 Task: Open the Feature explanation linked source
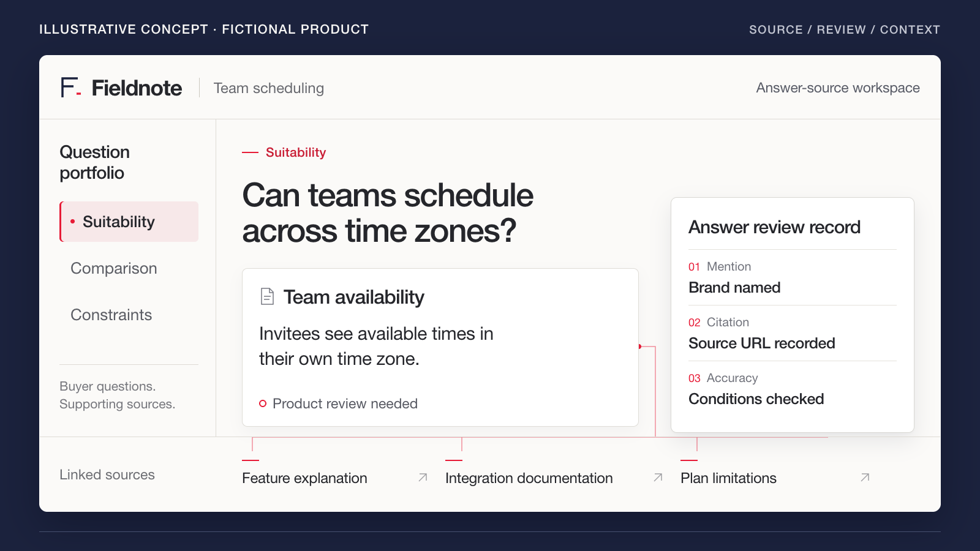pos(304,478)
